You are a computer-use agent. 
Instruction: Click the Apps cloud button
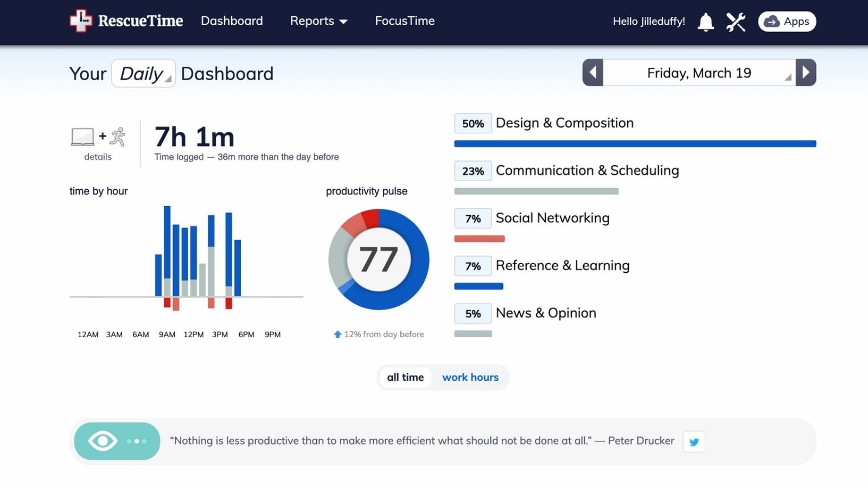click(x=787, y=22)
